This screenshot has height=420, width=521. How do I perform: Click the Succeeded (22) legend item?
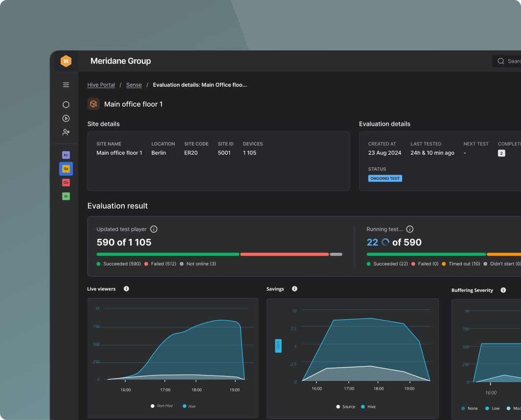[x=387, y=264]
